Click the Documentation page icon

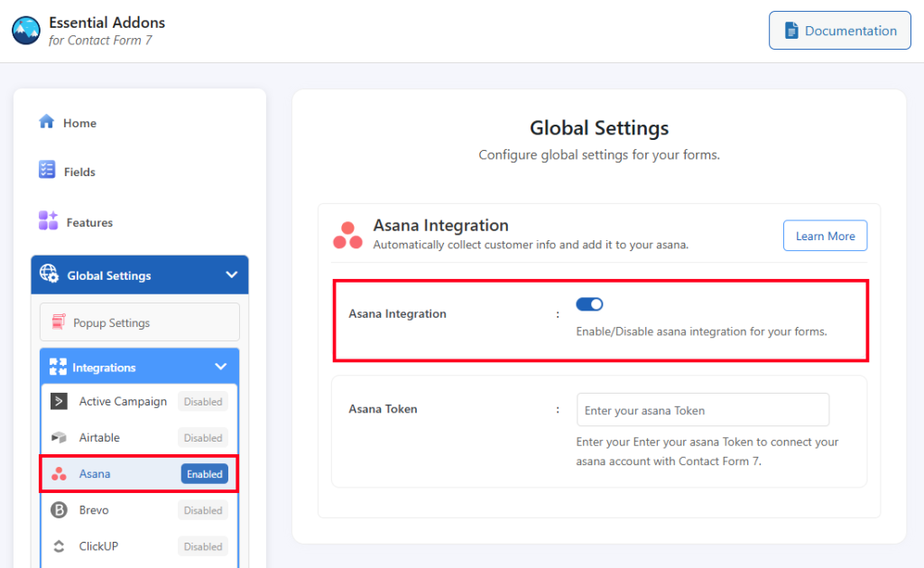pyautogui.click(x=791, y=31)
